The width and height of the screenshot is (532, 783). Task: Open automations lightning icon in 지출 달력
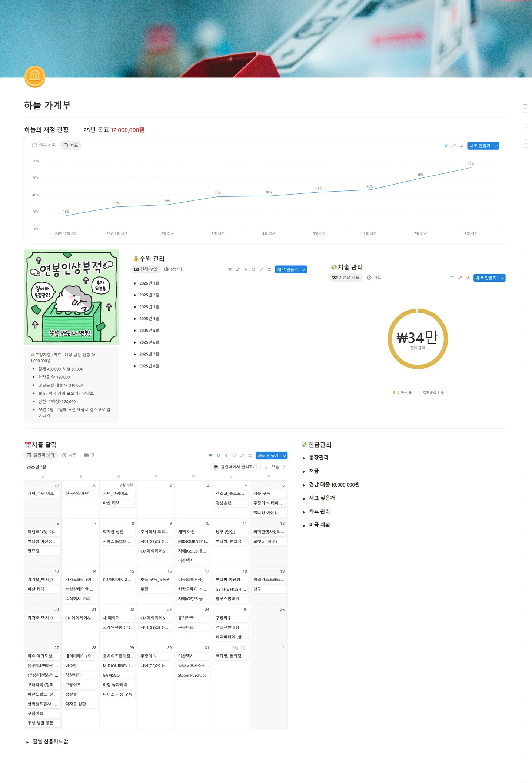click(x=226, y=456)
